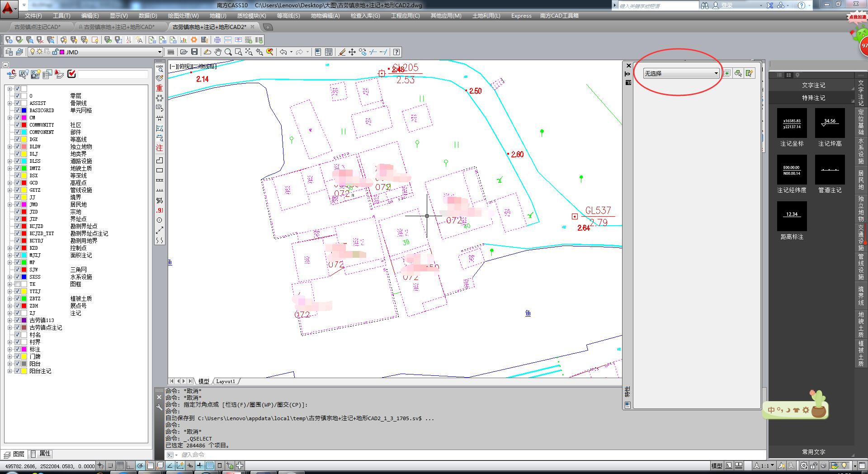Viewport: 868px width, 474px height.
Task: Activate the Move arrows tool
Action: point(352,52)
